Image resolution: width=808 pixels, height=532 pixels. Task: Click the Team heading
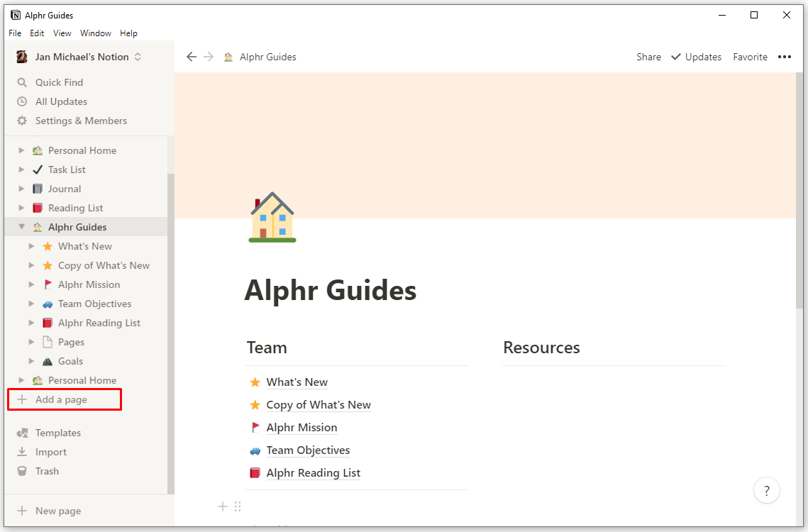click(267, 348)
